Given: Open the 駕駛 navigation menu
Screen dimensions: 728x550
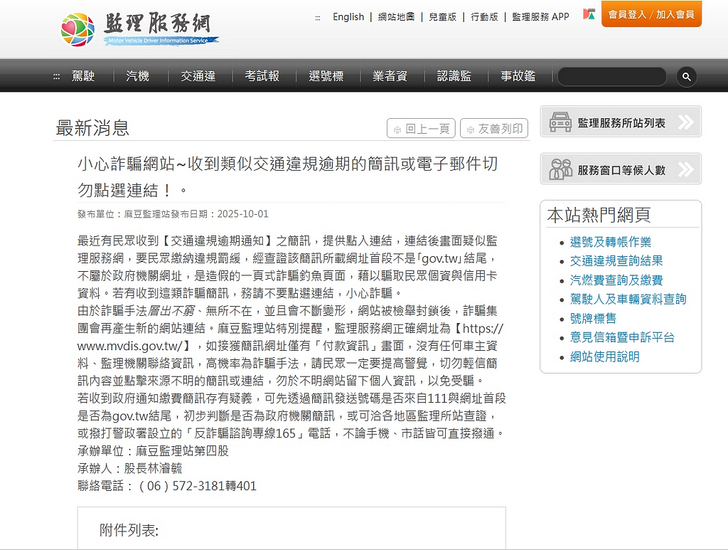Looking at the screenshot, I should [x=83, y=76].
